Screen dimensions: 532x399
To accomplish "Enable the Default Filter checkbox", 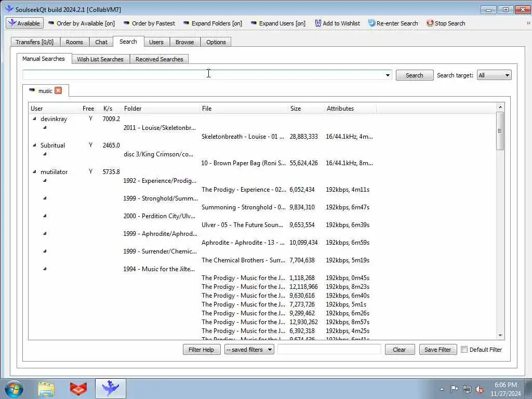I will pos(464,350).
